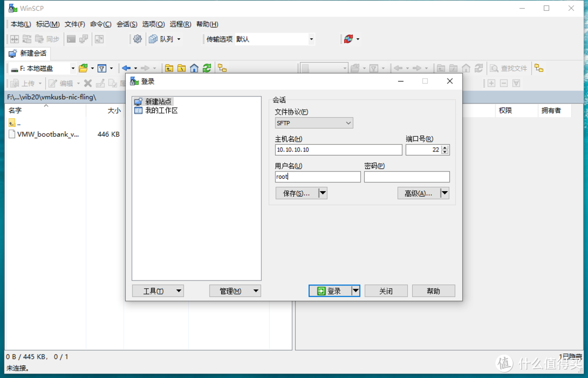Click the local green refresh icon
This screenshot has width=588, height=378.
207,68
